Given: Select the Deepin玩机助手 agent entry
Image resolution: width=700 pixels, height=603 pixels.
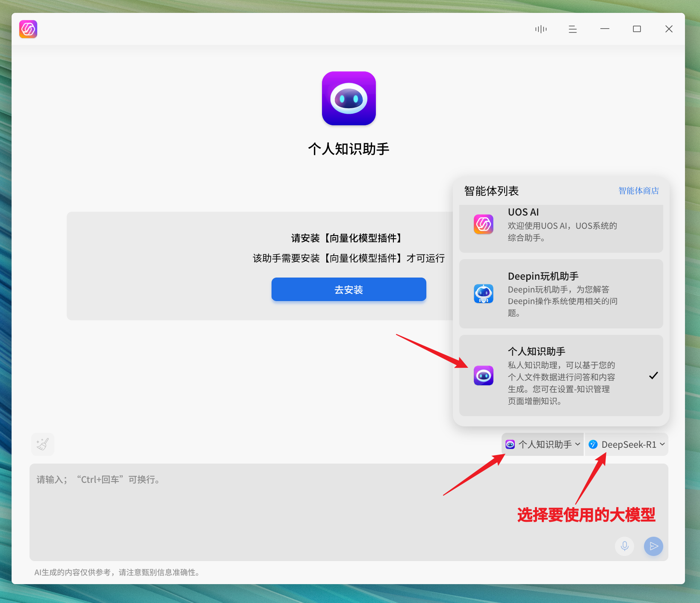Looking at the screenshot, I should coord(561,294).
